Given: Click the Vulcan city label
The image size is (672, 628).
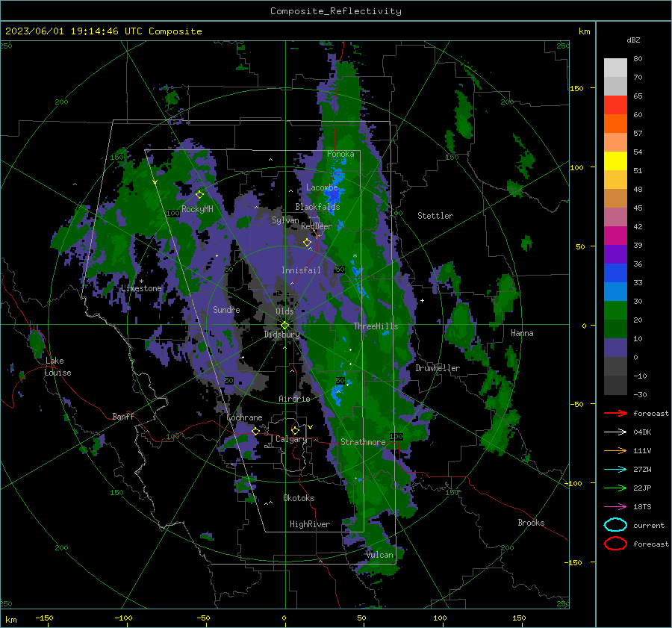Looking at the screenshot, I should 380,555.
